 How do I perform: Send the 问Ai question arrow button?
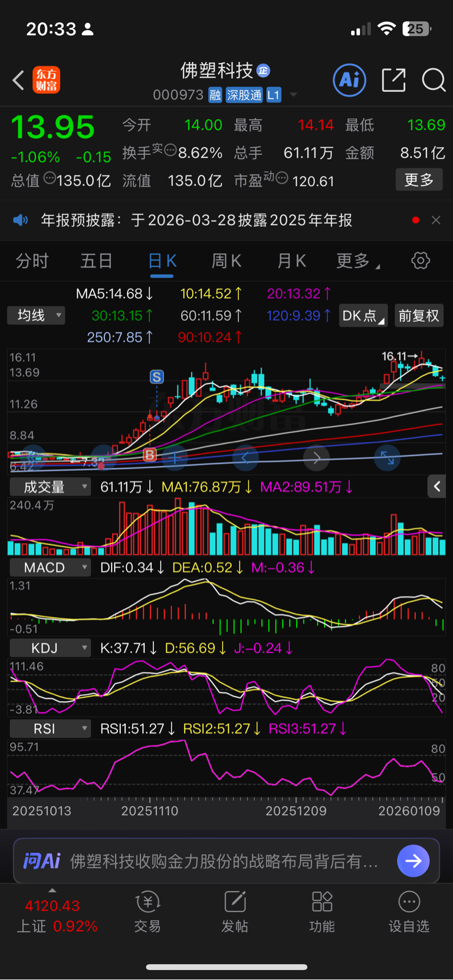coord(413,861)
